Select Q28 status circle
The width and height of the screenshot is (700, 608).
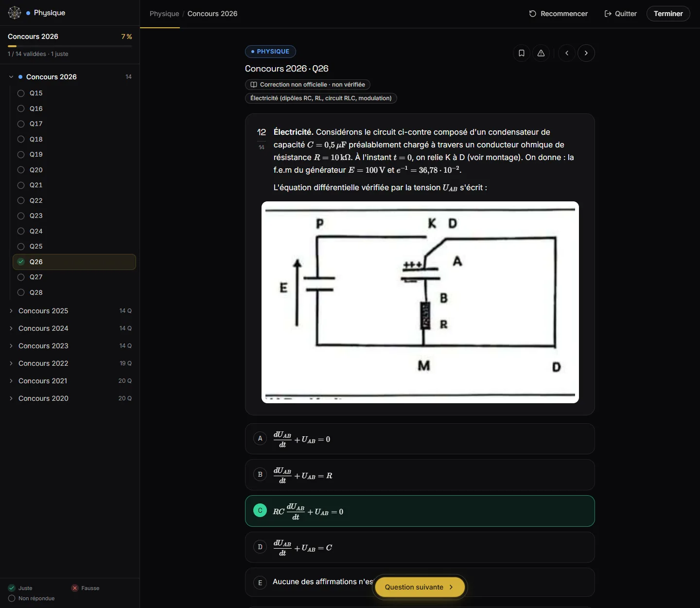(21, 292)
